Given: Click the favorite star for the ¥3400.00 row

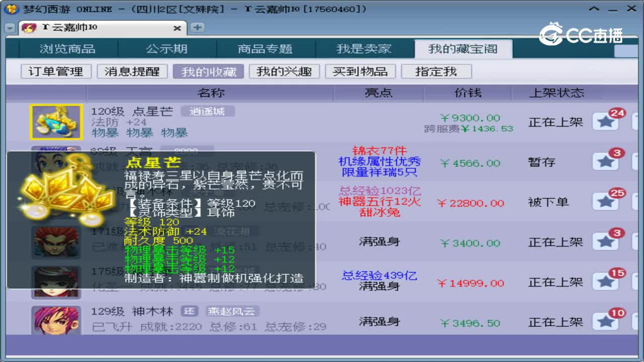Looking at the screenshot, I should tap(605, 242).
